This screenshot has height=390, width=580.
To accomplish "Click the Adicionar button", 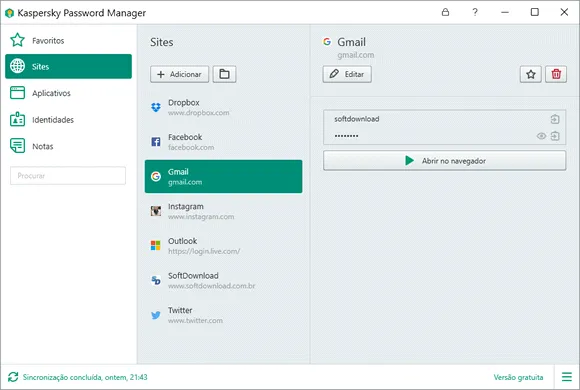I will point(179,74).
